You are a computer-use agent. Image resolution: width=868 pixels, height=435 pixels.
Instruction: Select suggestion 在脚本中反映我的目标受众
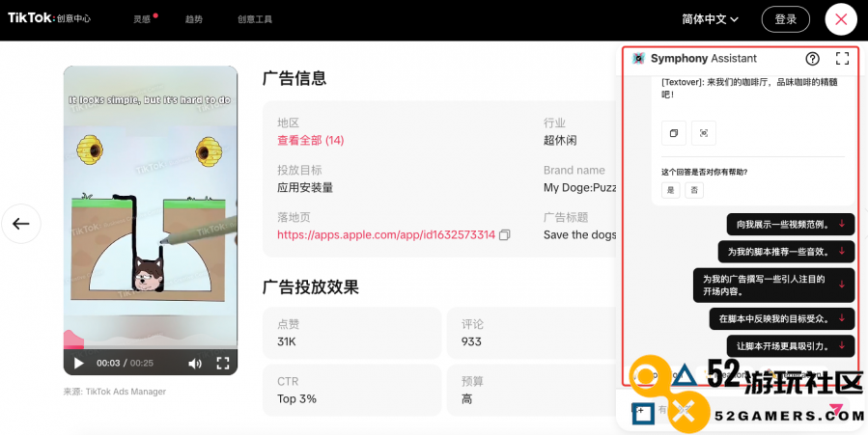tap(782, 319)
